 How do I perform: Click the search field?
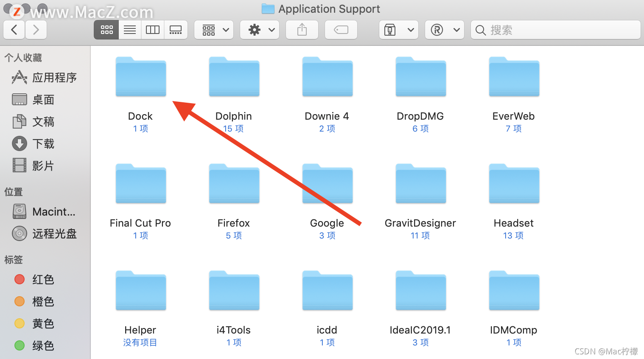click(556, 30)
